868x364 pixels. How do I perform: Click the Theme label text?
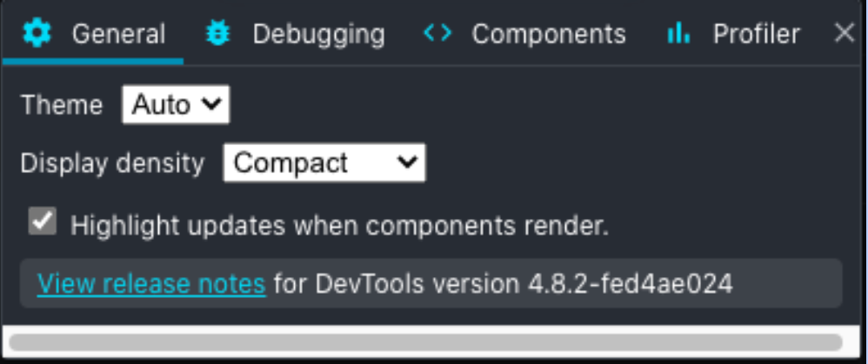(62, 104)
